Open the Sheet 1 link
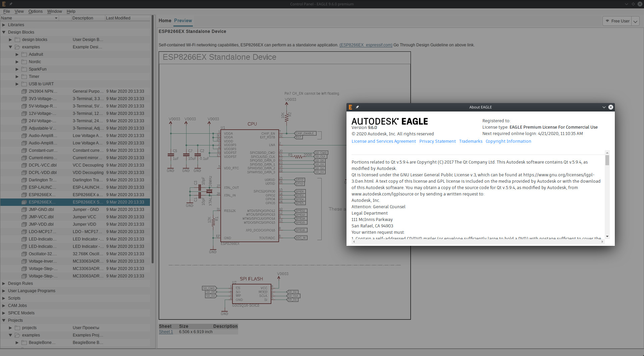This screenshot has height=356, width=644. (x=166, y=332)
